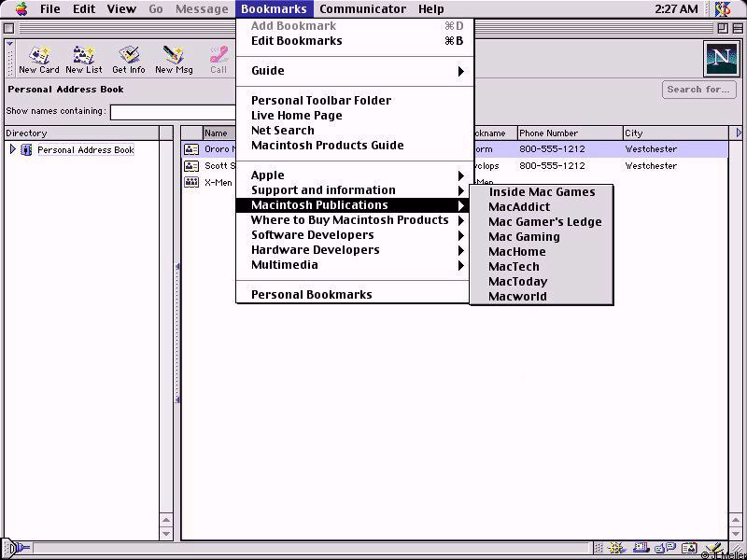This screenshot has width=747, height=560.
Task: Open the Mailbox icon in the status bar
Action: point(641,549)
